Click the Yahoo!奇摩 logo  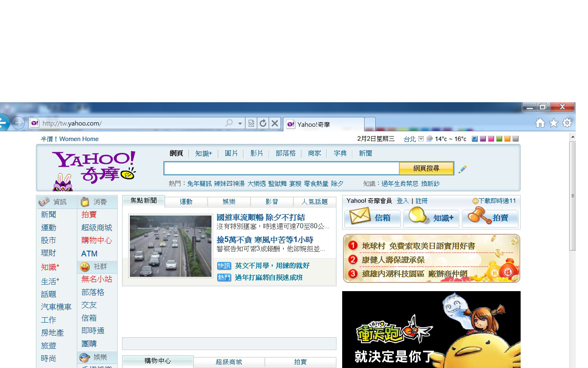click(x=94, y=168)
